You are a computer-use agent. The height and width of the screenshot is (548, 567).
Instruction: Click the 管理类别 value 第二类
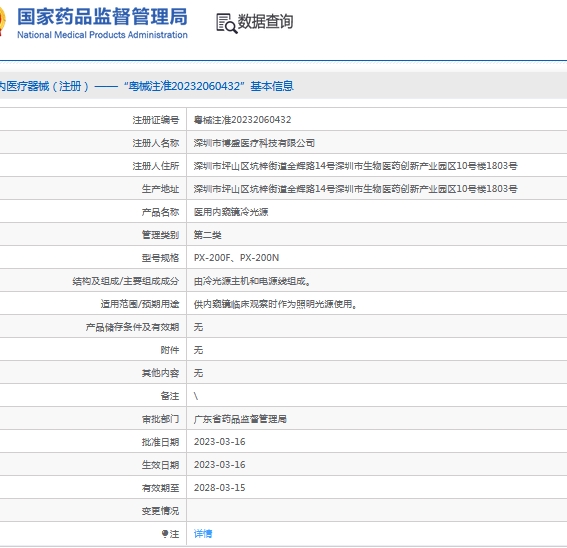click(x=208, y=235)
